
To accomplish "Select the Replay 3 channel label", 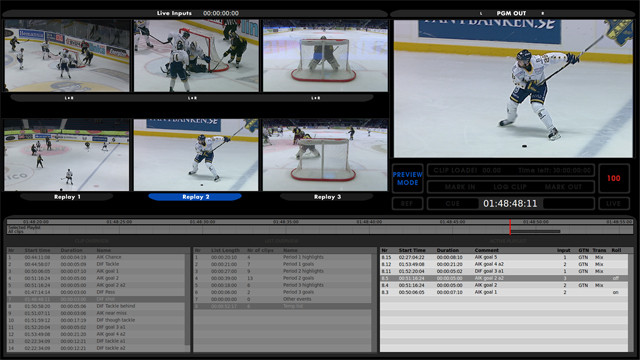I will (327, 197).
